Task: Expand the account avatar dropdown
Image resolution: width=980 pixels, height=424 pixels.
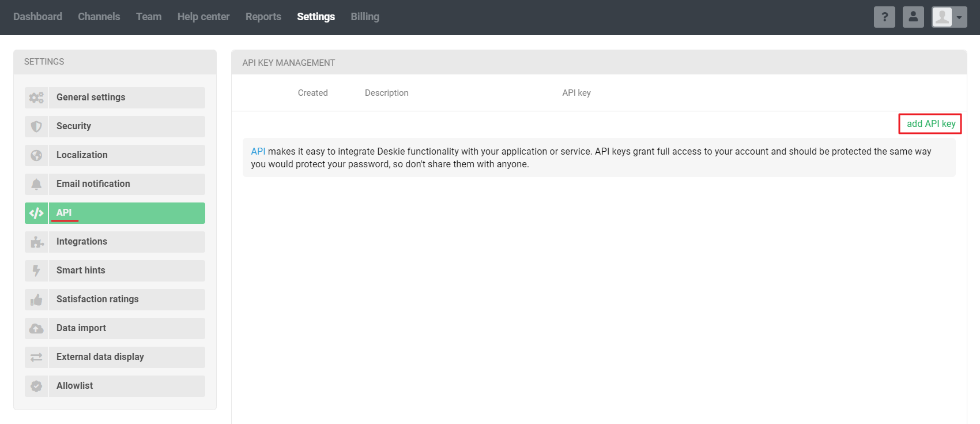Action: pos(949,17)
